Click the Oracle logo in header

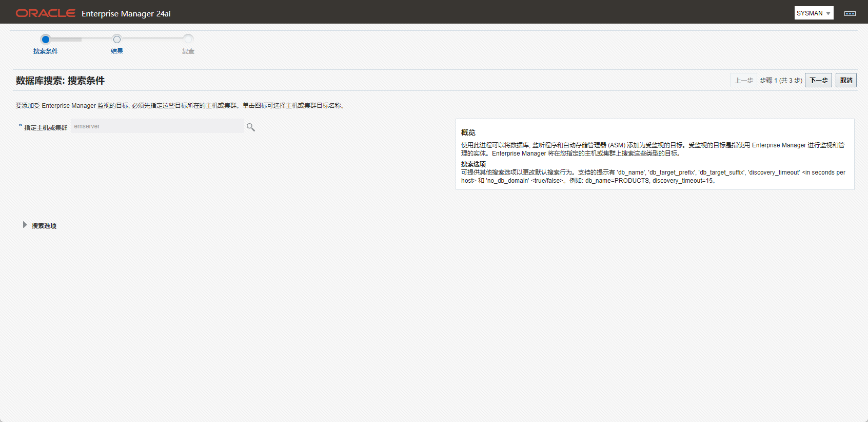coord(46,13)
